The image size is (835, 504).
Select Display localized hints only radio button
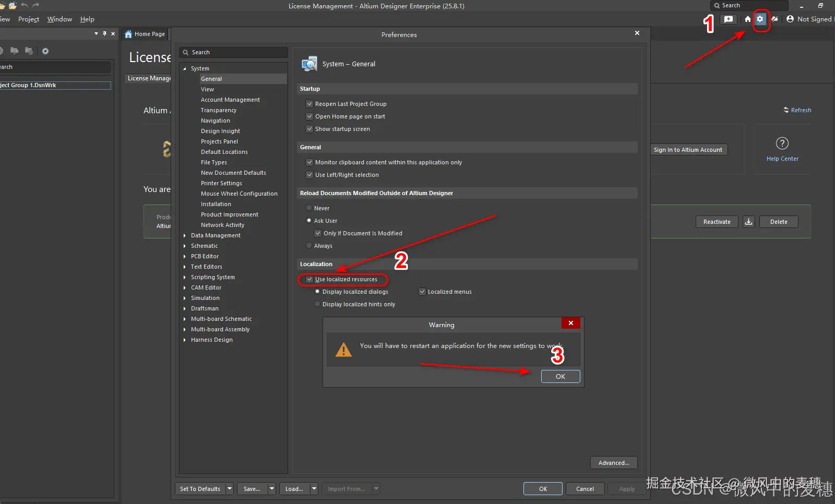tap(317, 304)
